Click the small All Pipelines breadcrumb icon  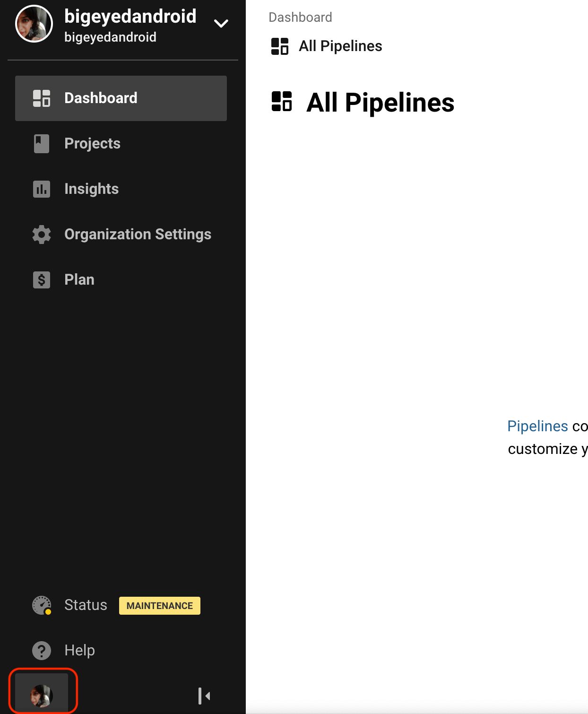(x=280, y=46)
